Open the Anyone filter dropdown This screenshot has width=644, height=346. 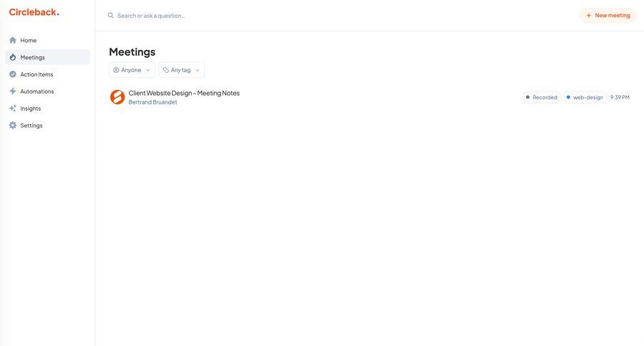pyautogui.click(x=132, y=70)
